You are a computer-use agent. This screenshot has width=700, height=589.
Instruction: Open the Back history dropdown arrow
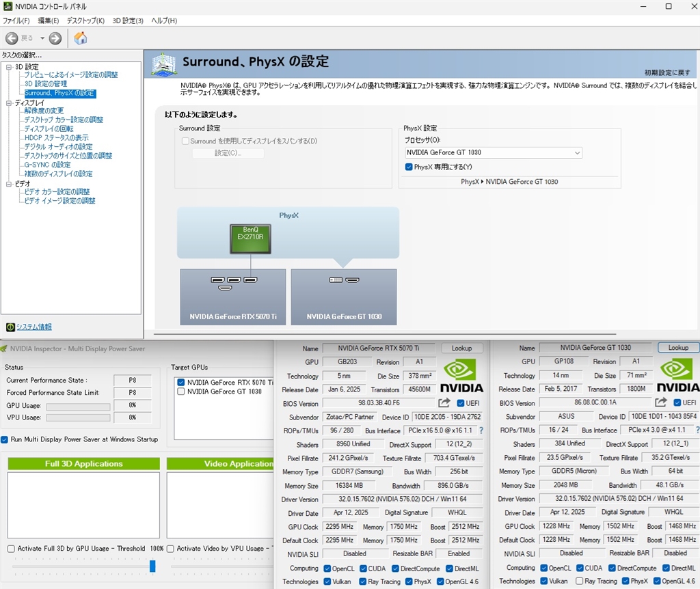(42, 38)
